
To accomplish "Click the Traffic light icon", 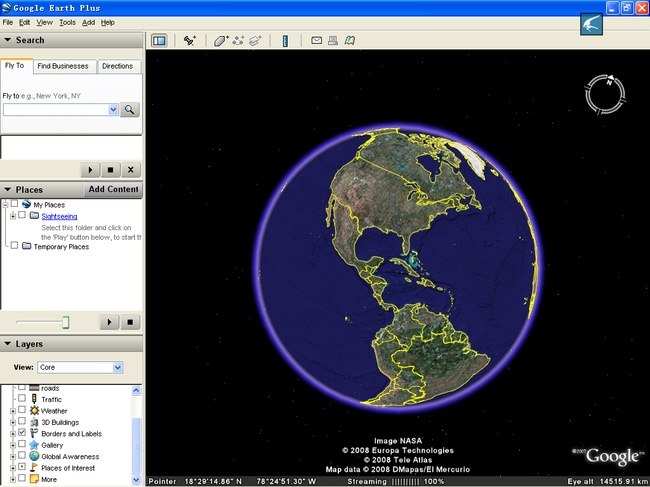I will (34, 399).
